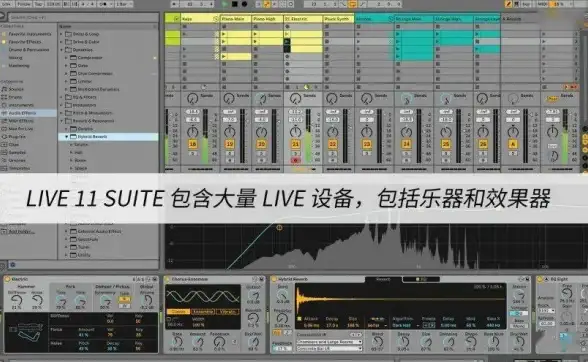Click the Drums category icon in the browser

4,97
